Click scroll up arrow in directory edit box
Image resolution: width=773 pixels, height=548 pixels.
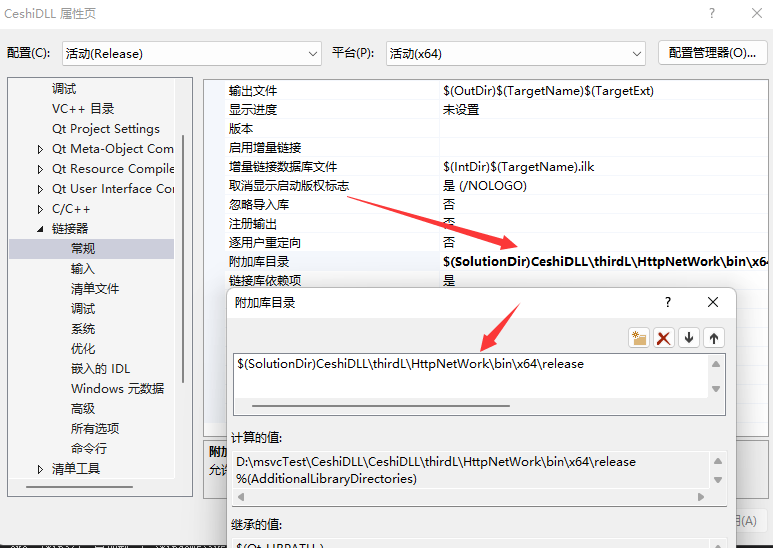click(716, 364)
